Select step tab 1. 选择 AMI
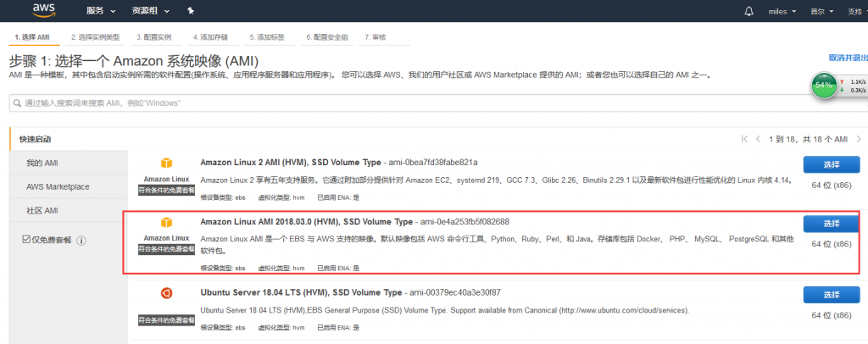Screen dimensions: 868x344 [x=33, y=37]
